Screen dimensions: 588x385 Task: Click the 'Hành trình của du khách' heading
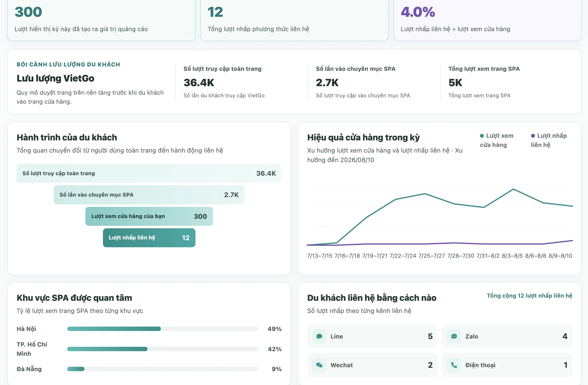pos(67,137)
